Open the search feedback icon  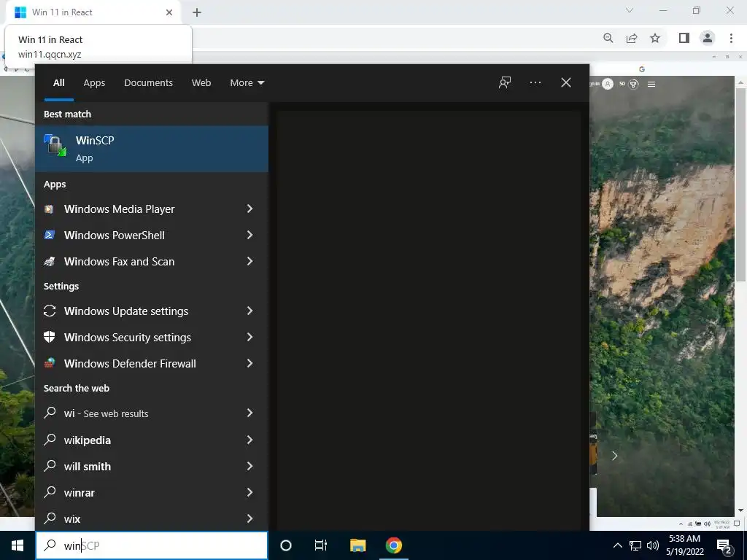coord(505,82)
